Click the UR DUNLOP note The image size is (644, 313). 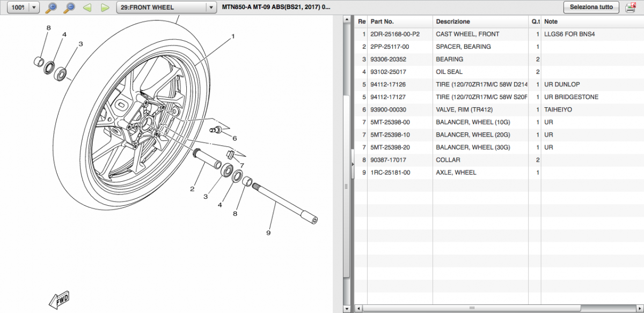click(562, 85)
